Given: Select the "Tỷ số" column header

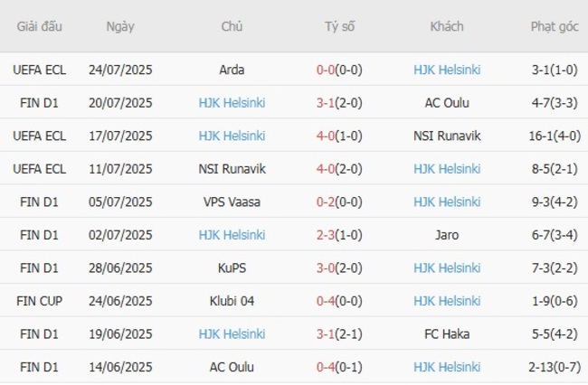Looking at the screenshot, I should pyautogui.click(x=339, y=26).
